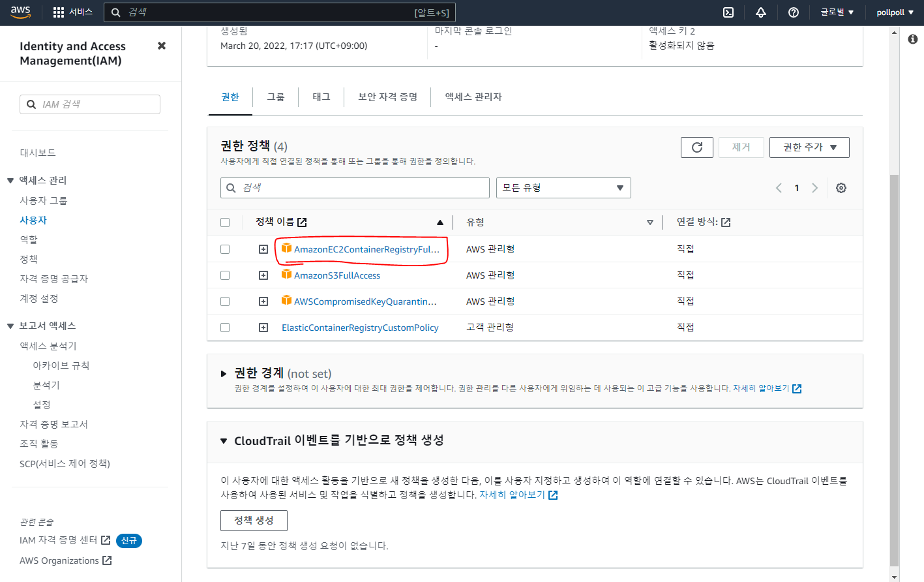Open 사용자 그룹 in the sidebar
Viewport: 924px width, 582px height.
44,201
